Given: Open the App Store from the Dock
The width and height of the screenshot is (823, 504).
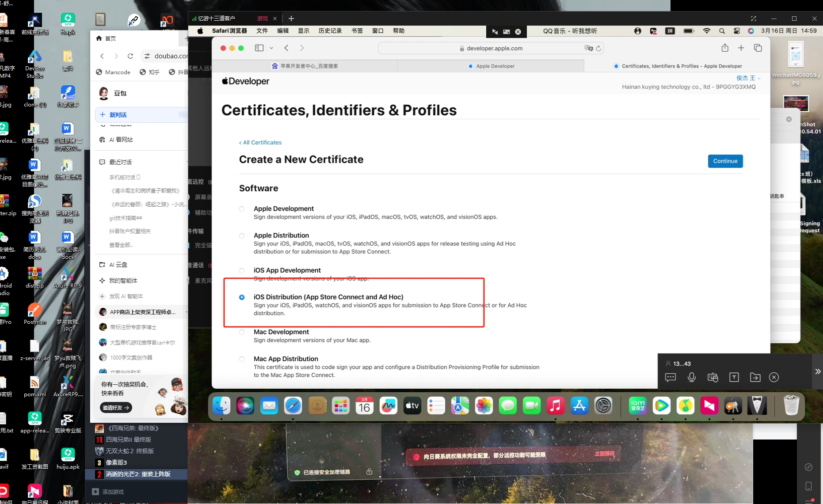Looking at the screenshot, I should (x=579, y=405).
